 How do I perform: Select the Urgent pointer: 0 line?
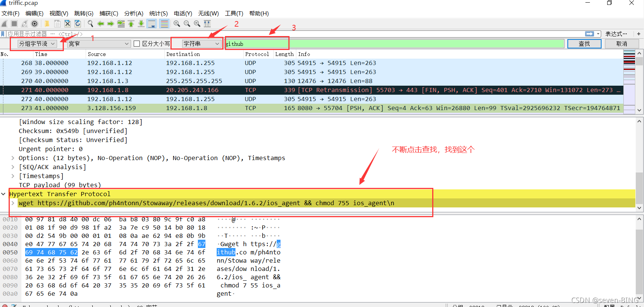(51, 149)
